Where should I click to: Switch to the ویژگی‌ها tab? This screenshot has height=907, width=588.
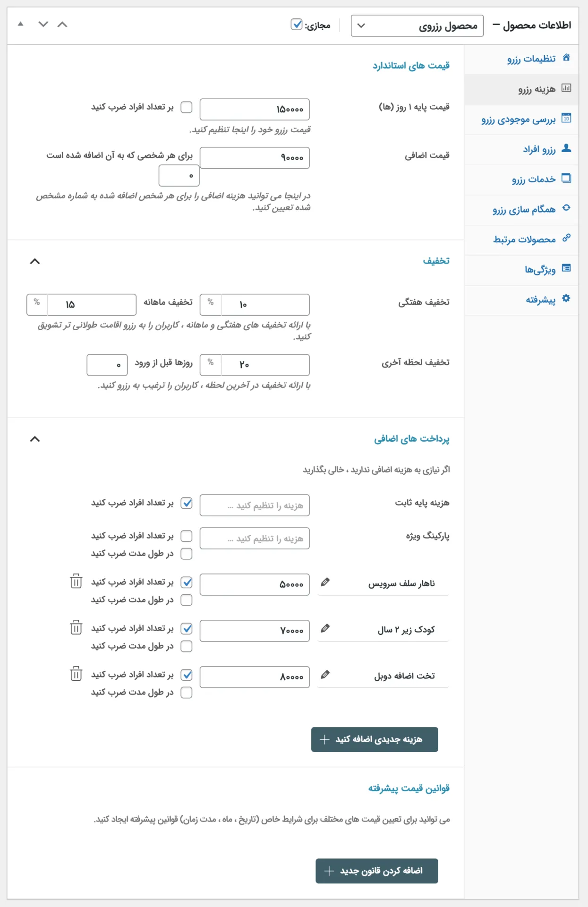coord(521,270)
